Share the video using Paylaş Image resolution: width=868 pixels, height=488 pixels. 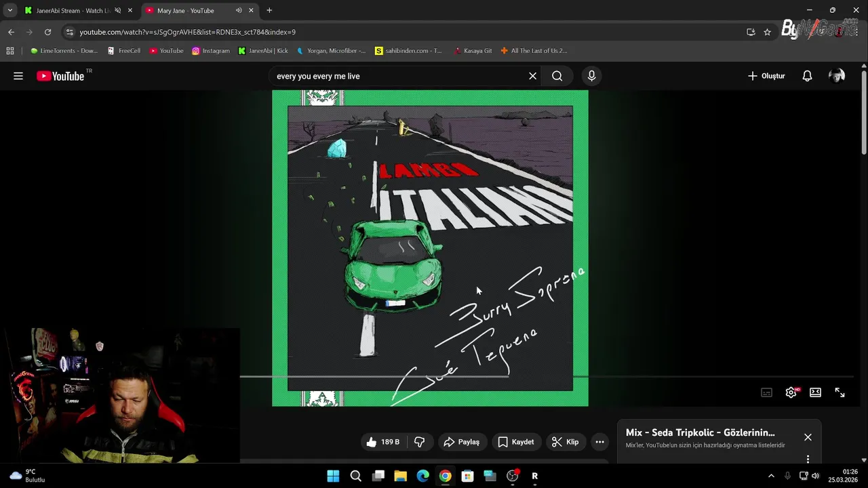pos(462,442)
